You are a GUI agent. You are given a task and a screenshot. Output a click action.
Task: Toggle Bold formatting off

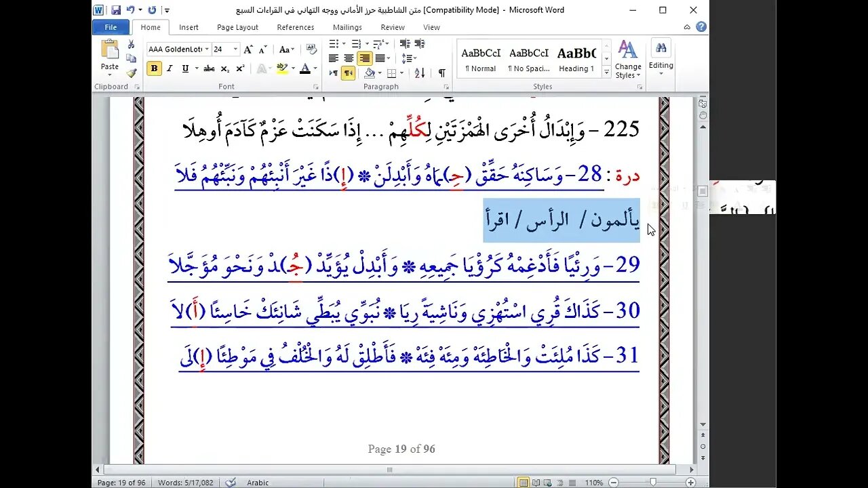point(154,68)
